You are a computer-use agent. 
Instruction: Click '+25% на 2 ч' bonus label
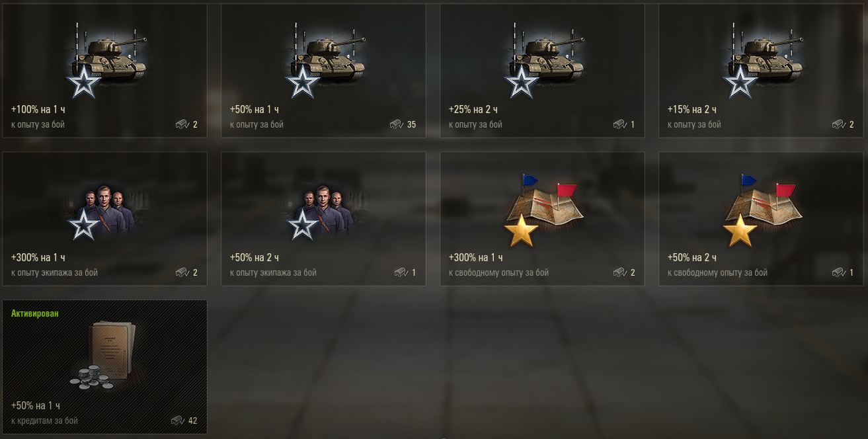[473, 109]
